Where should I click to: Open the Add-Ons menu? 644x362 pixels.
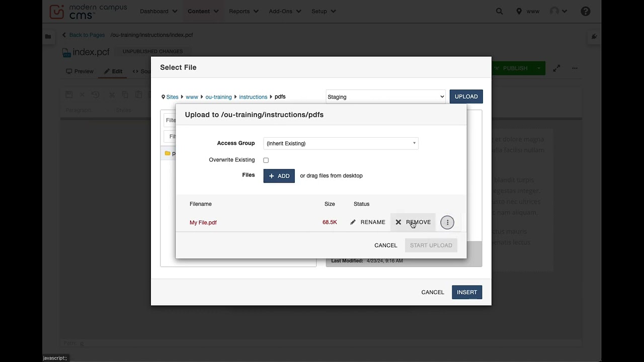[x=285, y=11]
